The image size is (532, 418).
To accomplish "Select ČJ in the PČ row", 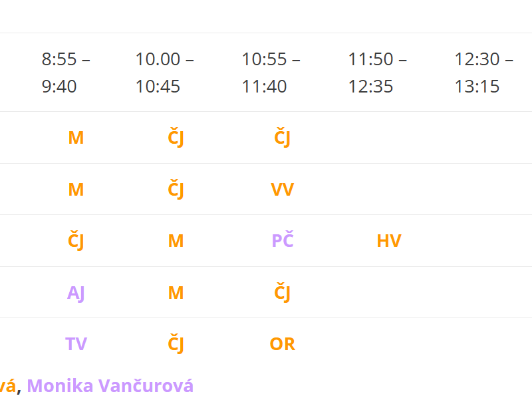I will (76, 241).
